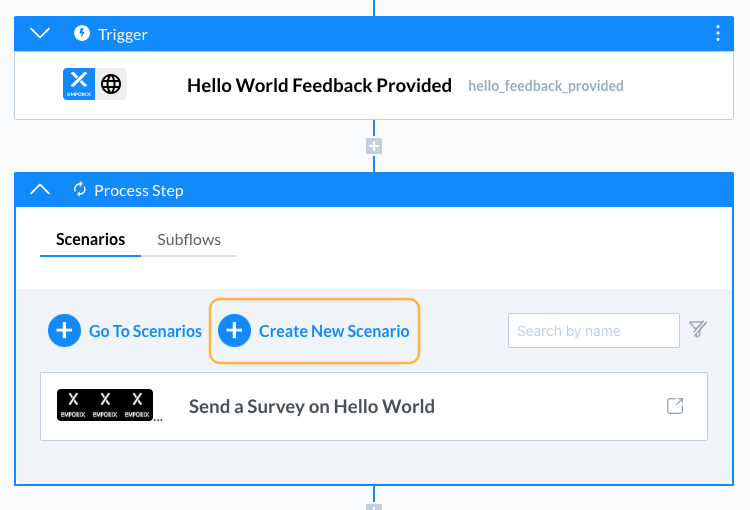The image size is (750, 510).
Task: Collapse the Process Step panel chevron
Action: coord(40,189)
